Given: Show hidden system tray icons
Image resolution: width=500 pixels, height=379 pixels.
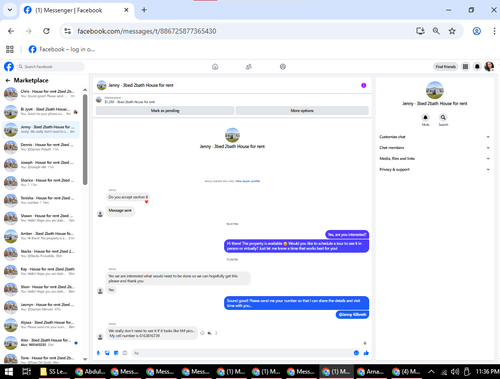Looking at the screenshot, I should [x=431, y=371].
